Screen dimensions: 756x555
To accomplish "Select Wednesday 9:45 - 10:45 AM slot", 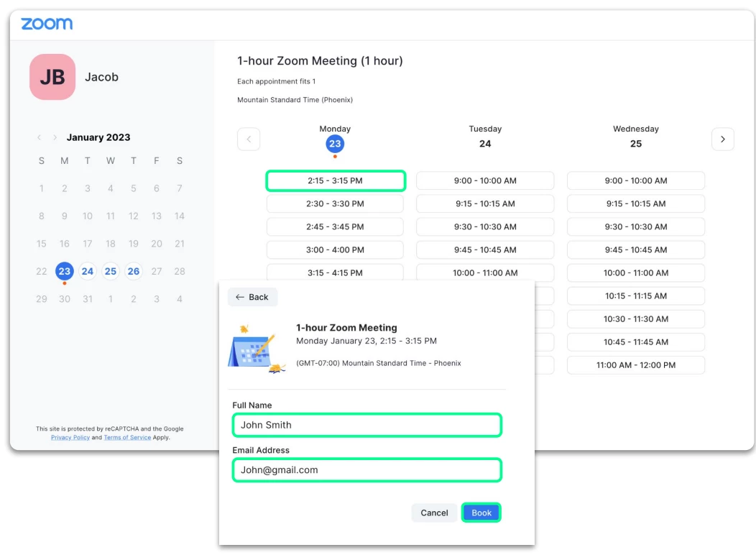I will click(x=636, y=249).
